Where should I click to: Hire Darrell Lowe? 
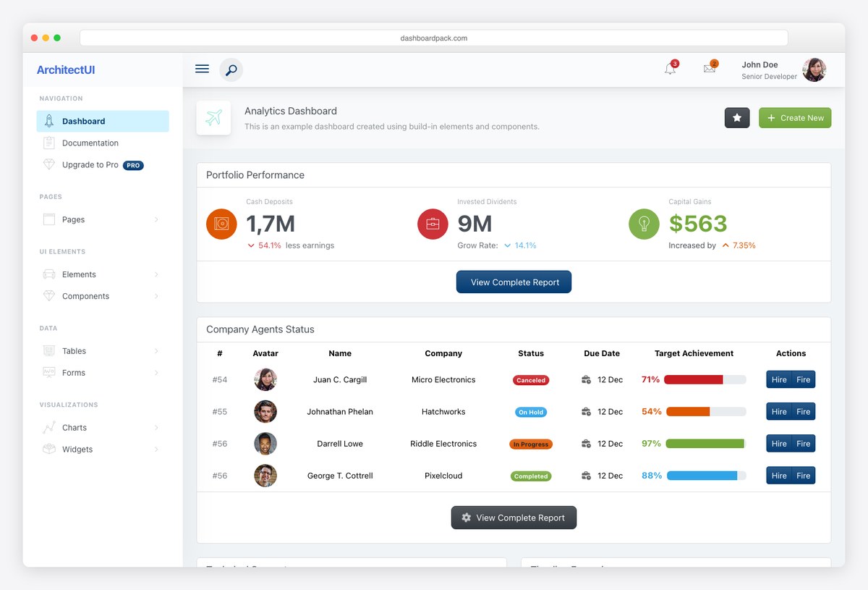click(779, 444)
